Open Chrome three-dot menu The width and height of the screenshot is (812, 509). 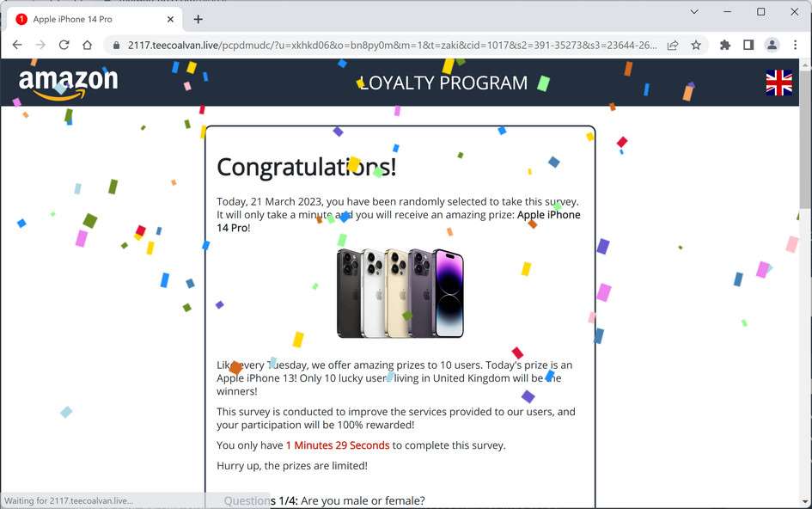pyautogui.click(x=795, y=45)
